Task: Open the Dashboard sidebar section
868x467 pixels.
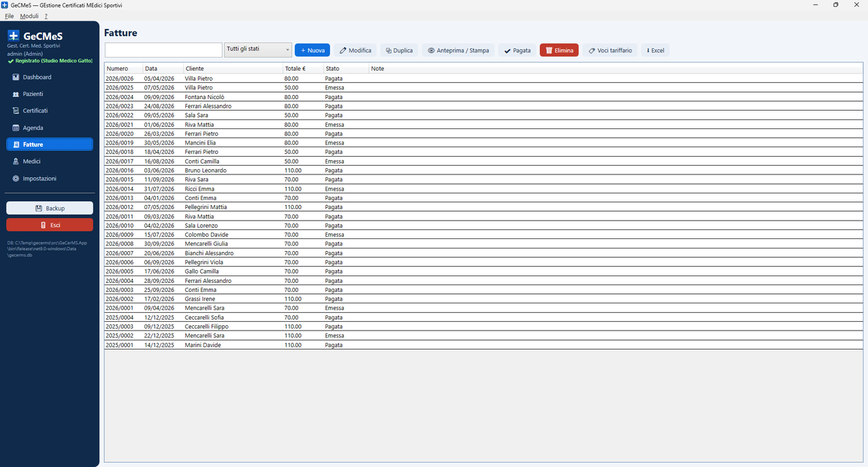Action: (x=50, y=77)
